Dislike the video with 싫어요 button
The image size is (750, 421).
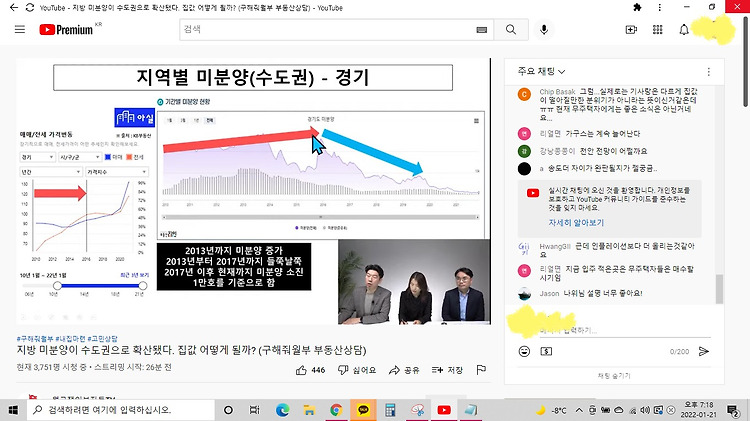click(357, 370)
